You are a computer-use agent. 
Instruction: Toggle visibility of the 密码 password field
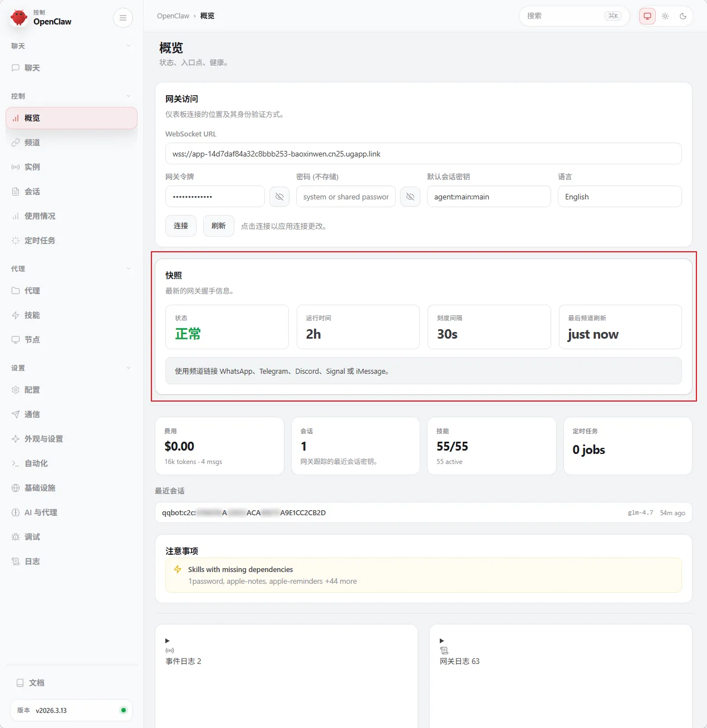410,197
